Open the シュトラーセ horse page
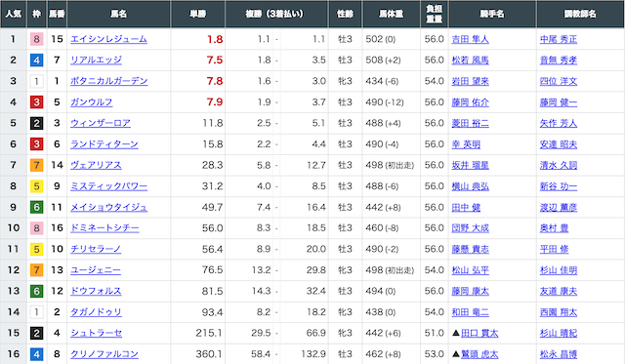625x364 pixels. pyautogui.click(x=96, y=334)
